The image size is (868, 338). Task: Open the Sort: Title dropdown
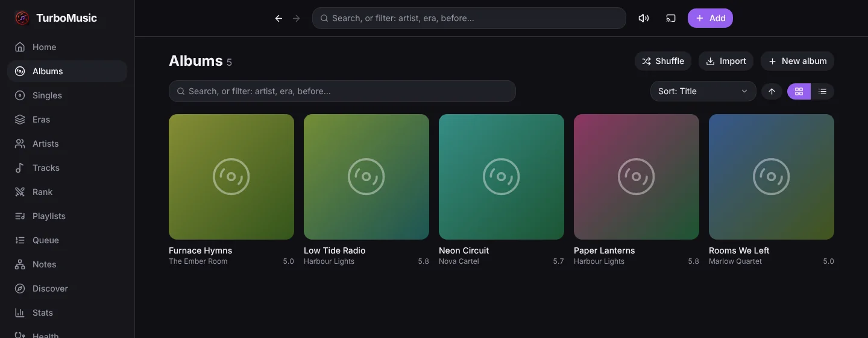703,91
